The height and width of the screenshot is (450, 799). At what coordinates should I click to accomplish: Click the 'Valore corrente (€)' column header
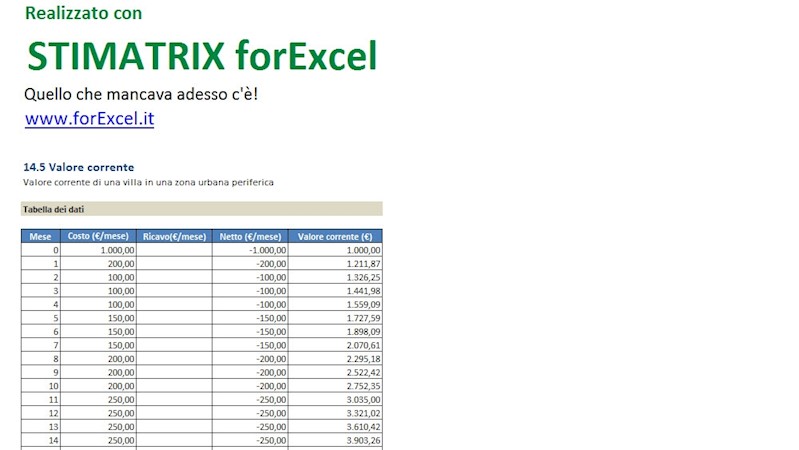(x=335, y=236)
